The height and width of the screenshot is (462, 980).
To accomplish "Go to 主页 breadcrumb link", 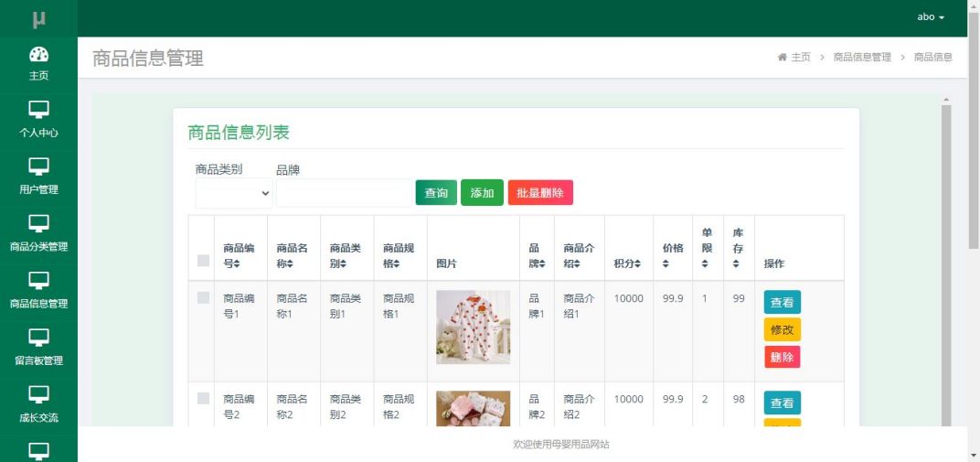I will pos(801,57).
